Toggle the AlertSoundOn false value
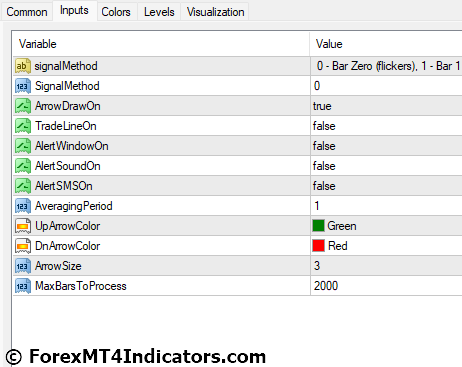 click(324, 166)
